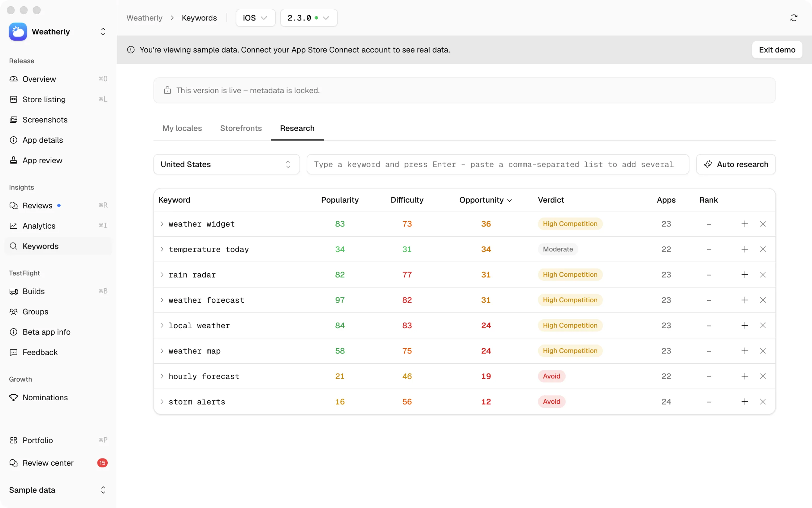Expand the 'temperature today' keyword row

162,249
